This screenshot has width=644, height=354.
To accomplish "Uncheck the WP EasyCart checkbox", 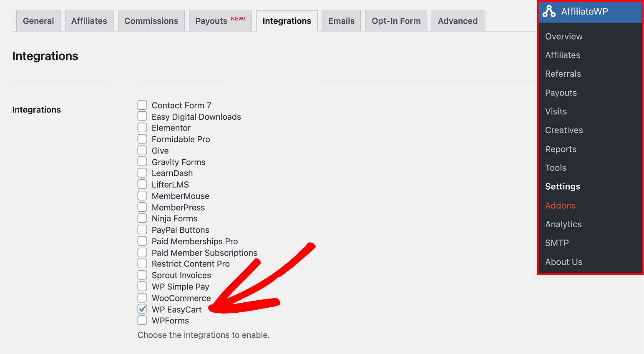I will coord(142,309).
